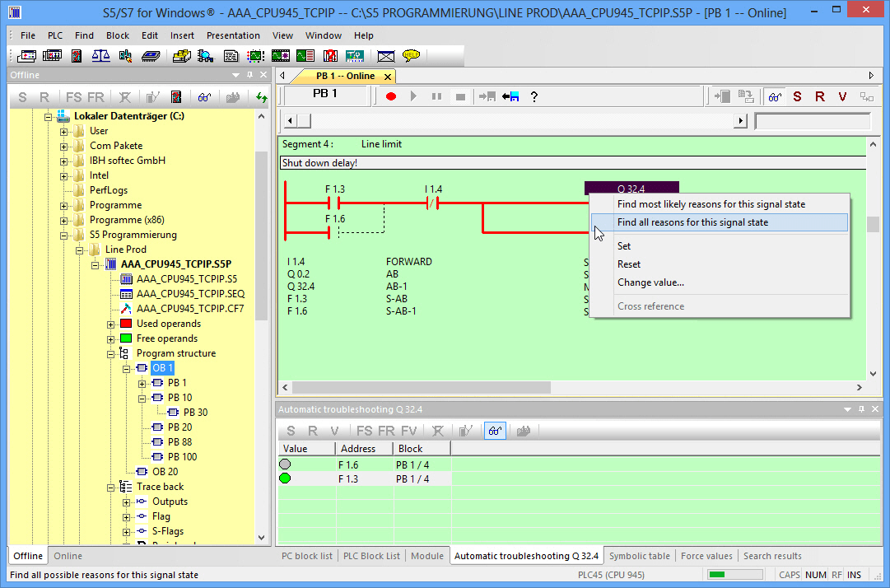Viewport: 890px width, 588px height.
Task: Click the red question-mark module icon in main toolbar
Action: click(x=330, y=56)
